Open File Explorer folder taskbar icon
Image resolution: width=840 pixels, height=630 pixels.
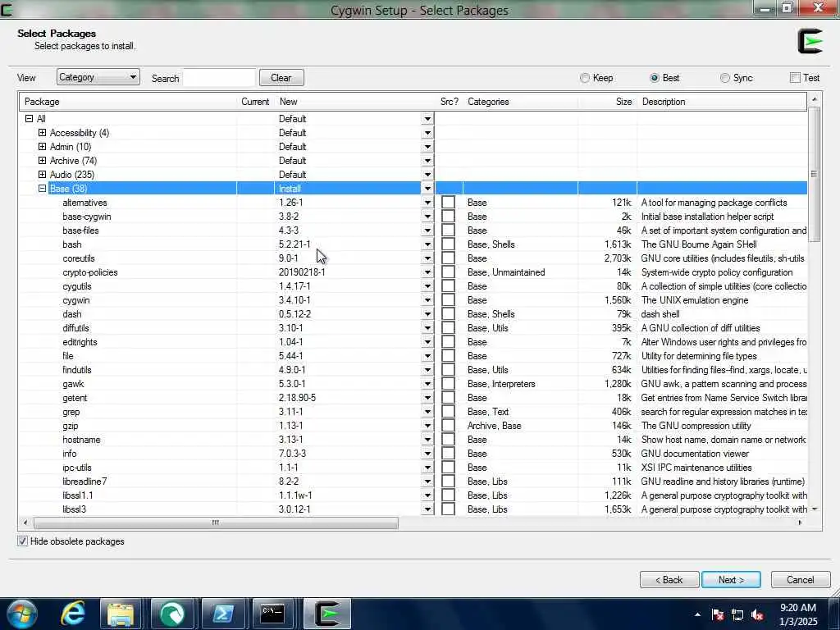click(x=121, y=614)
